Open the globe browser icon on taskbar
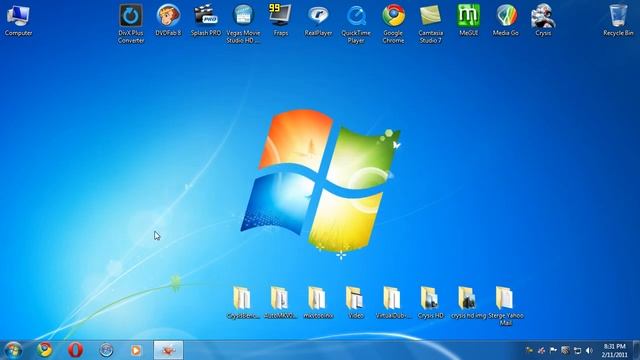Viewport: 640px width, 360px height. [x=106, y=350]
